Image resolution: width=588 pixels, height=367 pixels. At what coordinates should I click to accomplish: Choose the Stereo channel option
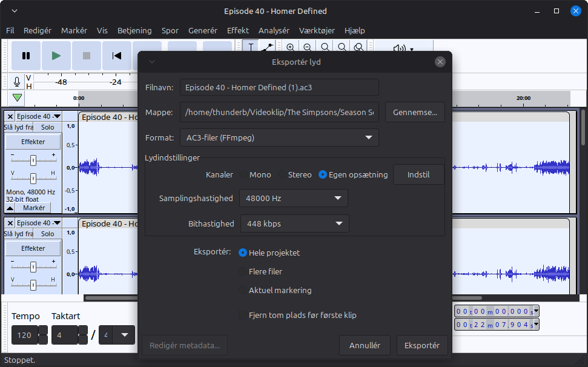coord(282,174)
